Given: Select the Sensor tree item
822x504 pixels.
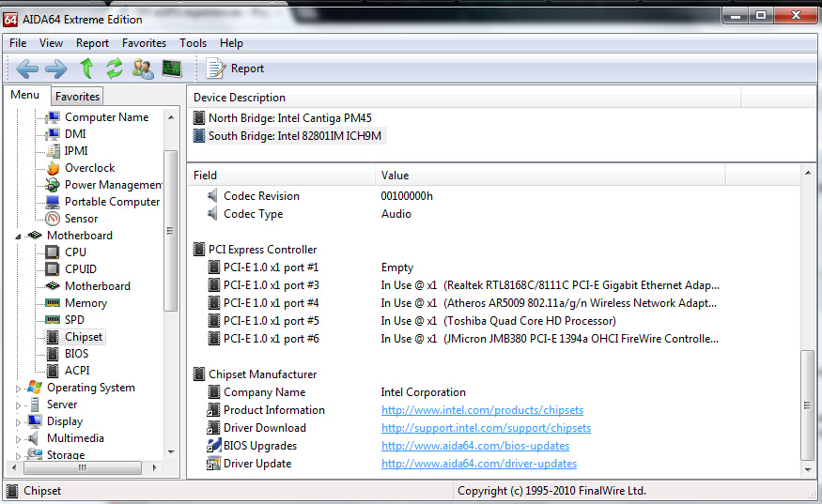Looking at the screenshot, I should [x=81, y=219].
